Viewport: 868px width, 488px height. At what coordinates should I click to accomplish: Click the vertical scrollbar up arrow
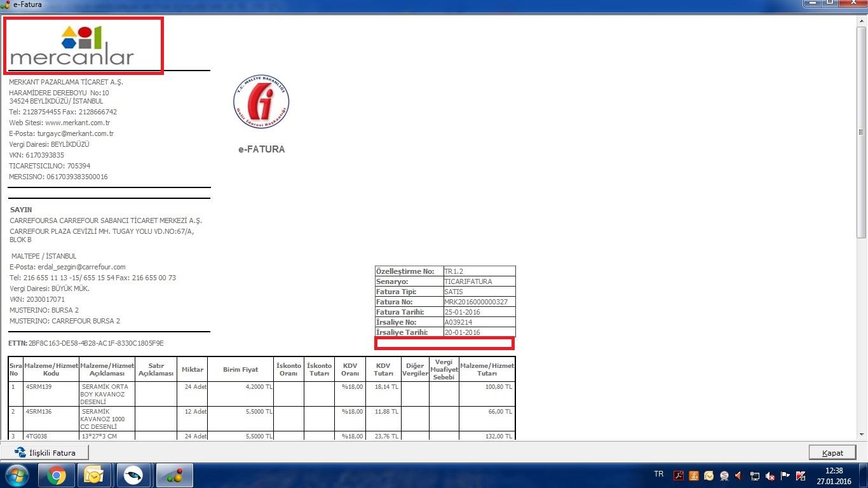click(862, 20)
